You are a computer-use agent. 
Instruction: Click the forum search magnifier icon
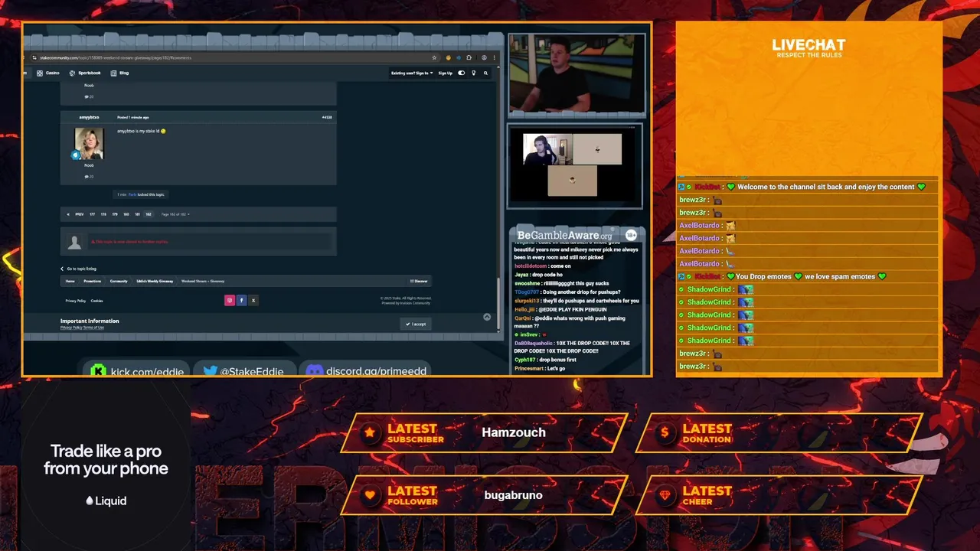(485, 73)
